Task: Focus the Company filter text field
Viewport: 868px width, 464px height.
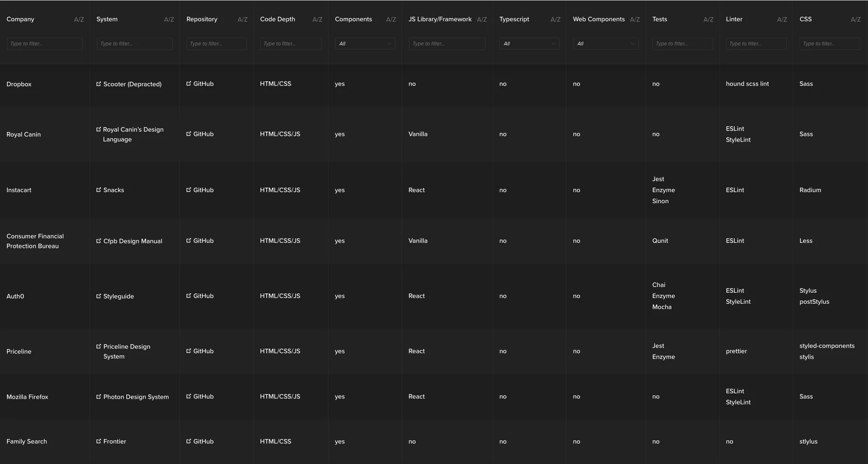Action: tap(45, 43)
